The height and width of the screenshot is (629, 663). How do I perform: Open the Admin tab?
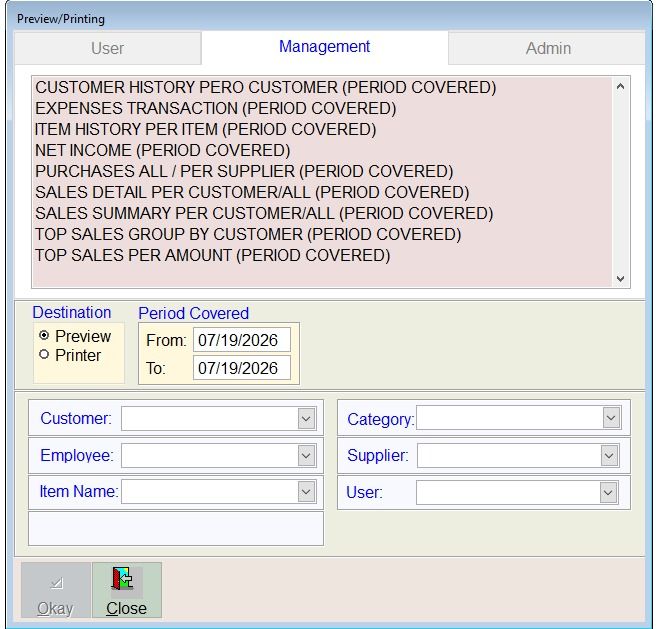(548, 48)
